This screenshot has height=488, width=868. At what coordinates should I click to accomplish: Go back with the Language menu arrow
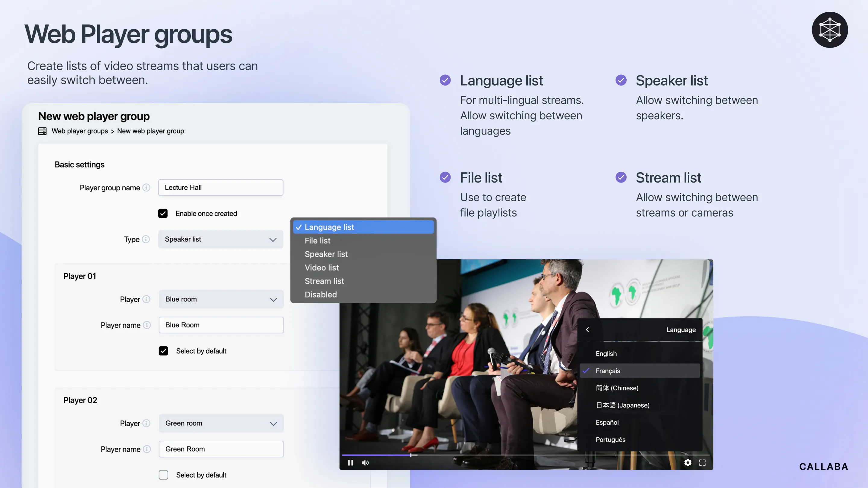587,330
